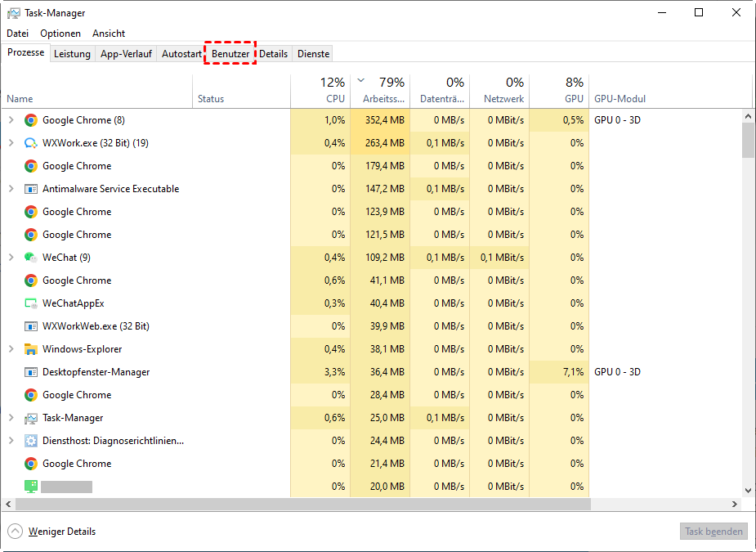The image size is (756, 552).
Task: Click the green WeChat process icon
Action: (31, 258)
